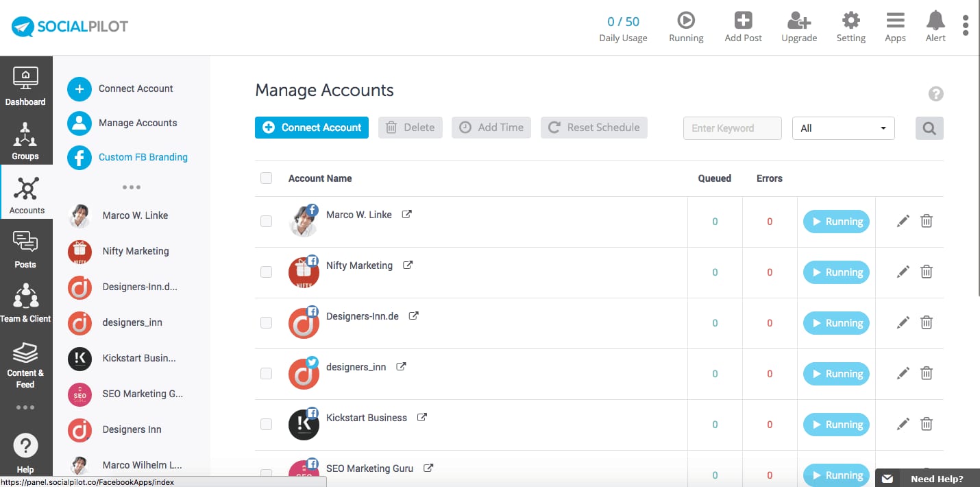Viewport: 980px width, 487px height.
Task: Check the Kickstart Business row checkbox
Action: tap(266, 424)
